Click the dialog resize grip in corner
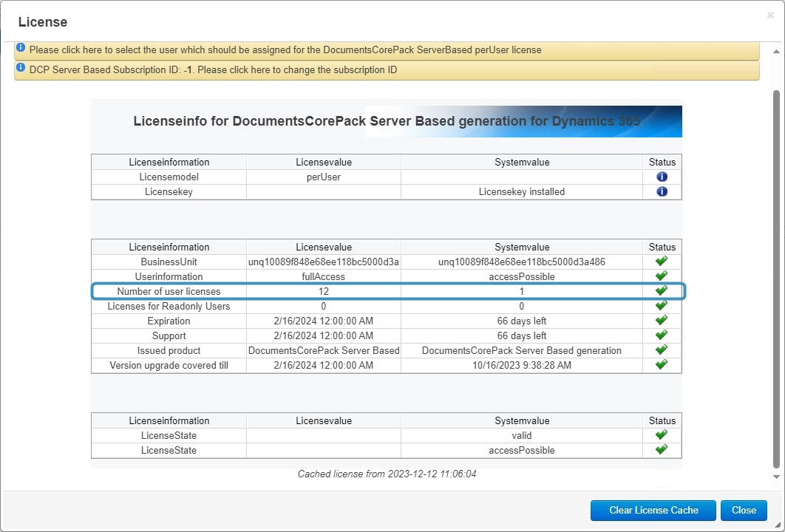This screenshot has height=532, width=785. 778,525
